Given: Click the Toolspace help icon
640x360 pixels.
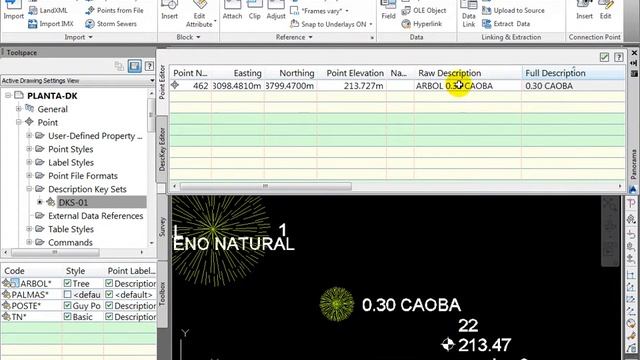Looking at the screenshot, I should click(x=149, y=66).
